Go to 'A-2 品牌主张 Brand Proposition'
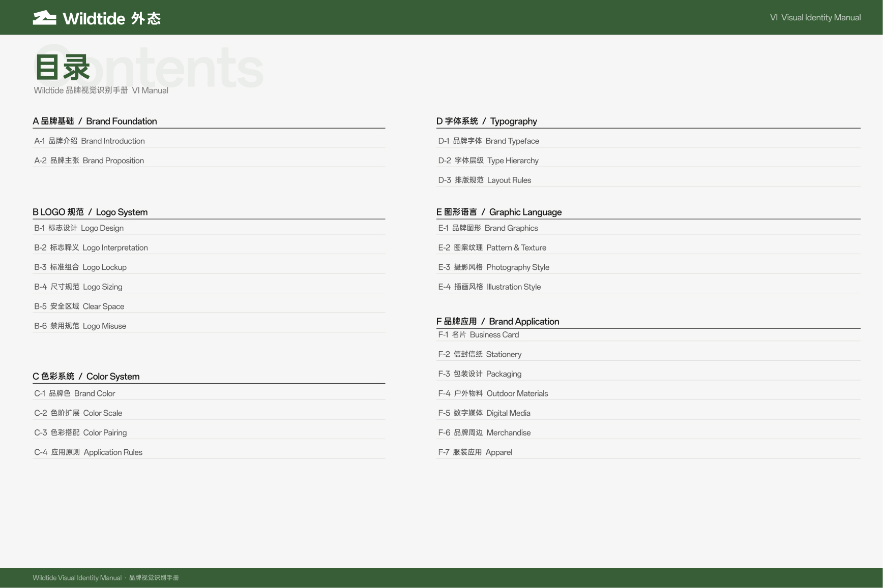Screen dimensions: 883x588 tap(89, 161)
